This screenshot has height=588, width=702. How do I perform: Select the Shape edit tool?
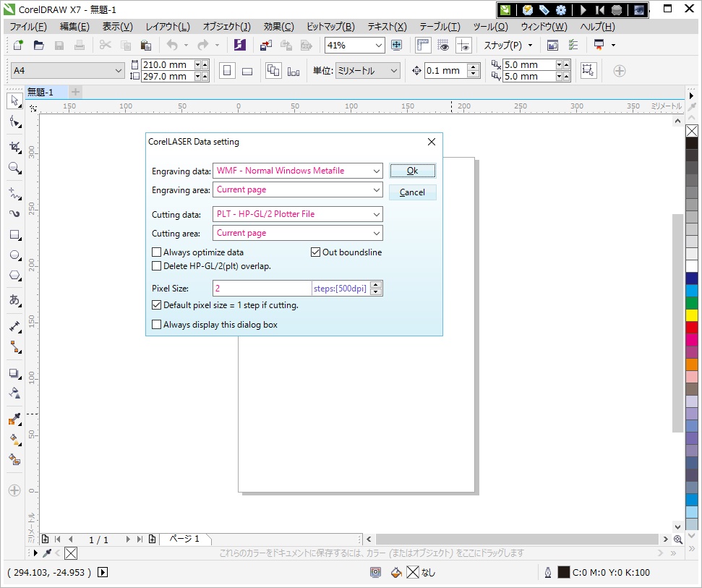14,122
